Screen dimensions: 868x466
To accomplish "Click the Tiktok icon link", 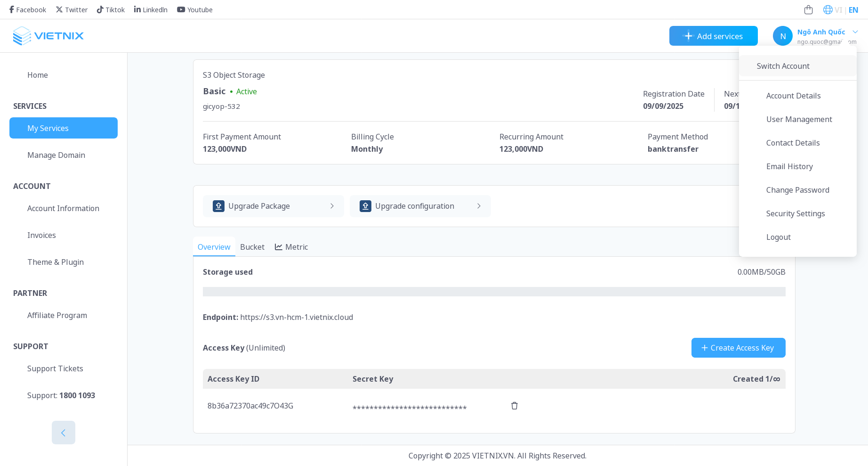I will (100, 9).
